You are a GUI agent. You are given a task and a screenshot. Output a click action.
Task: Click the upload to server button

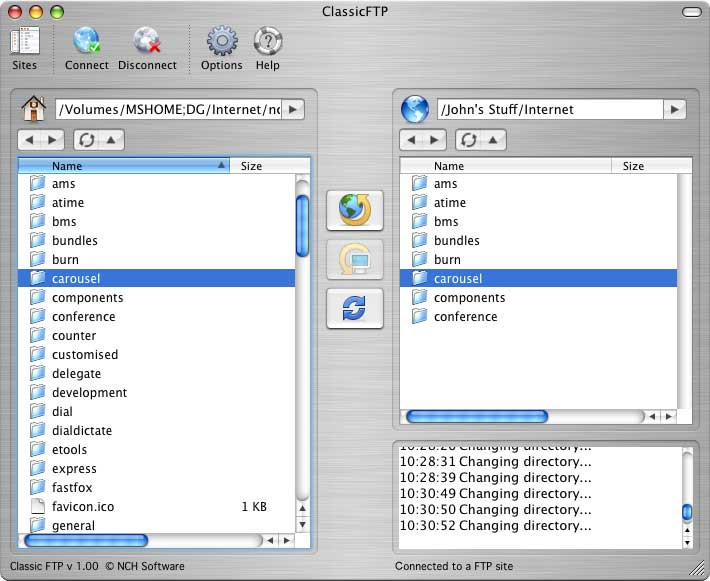355,210
